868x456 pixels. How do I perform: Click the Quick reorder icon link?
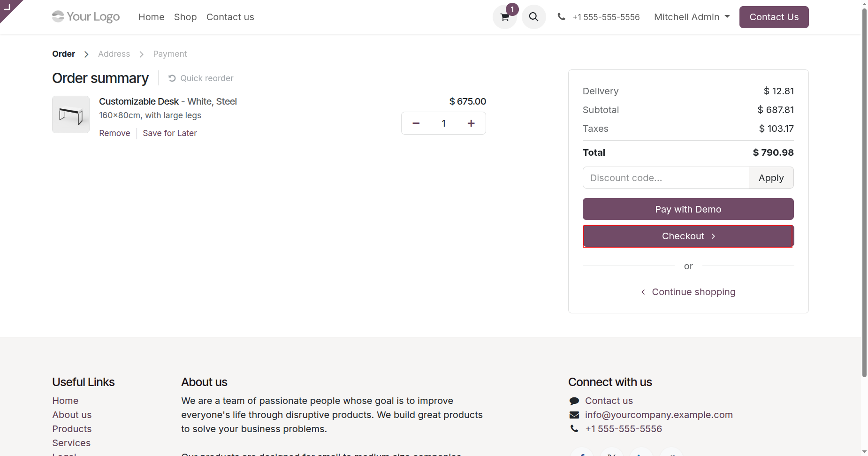(x=201, y=78)
